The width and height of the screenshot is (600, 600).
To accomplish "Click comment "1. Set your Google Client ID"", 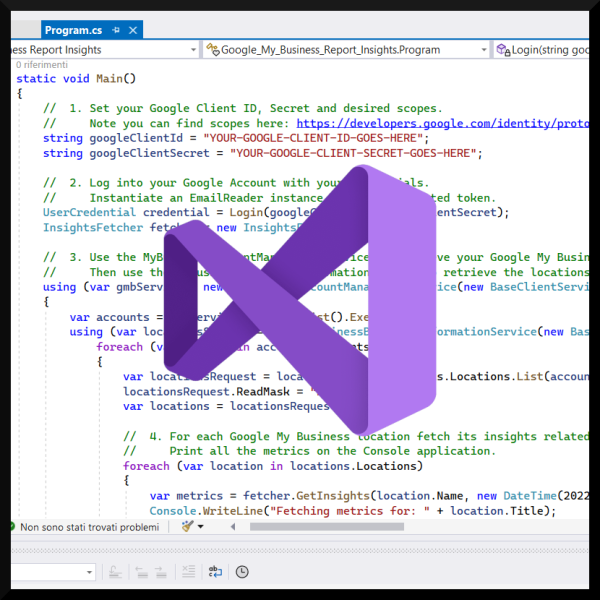I will (x=163, y=108).
